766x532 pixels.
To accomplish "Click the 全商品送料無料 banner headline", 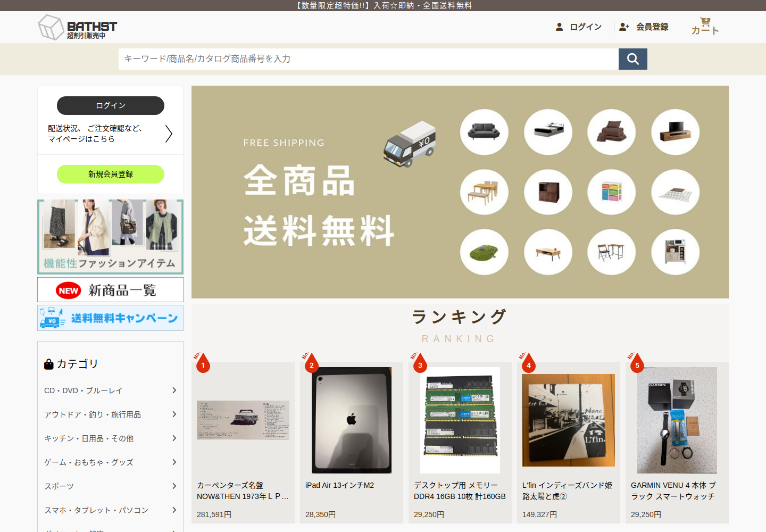I will [319, 205].
